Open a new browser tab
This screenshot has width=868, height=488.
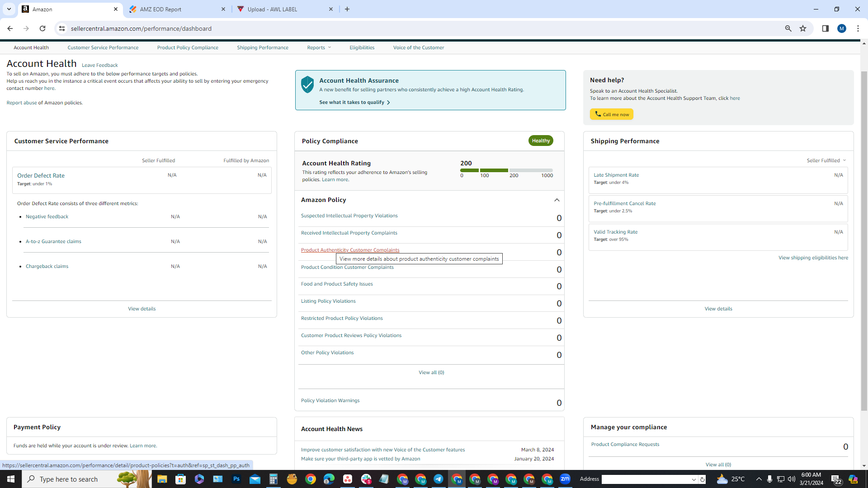(x=347, y=9)
